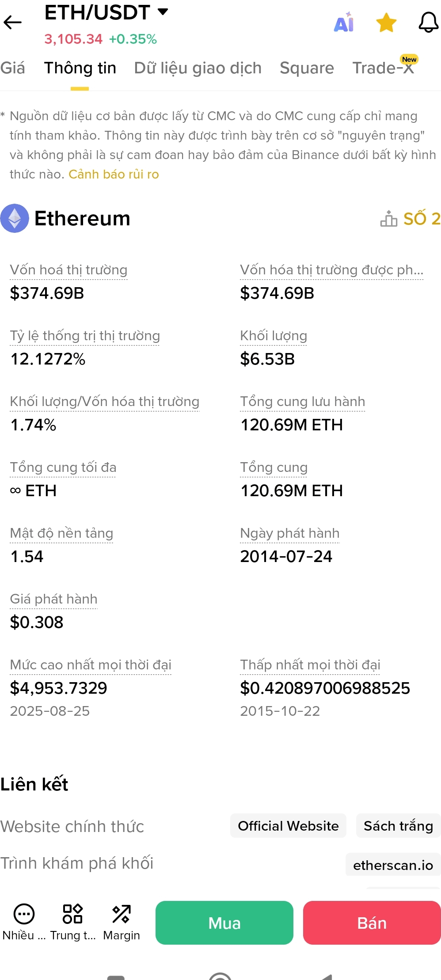Image resolution: width=441 pixels, height=980 pixels.
Task: Open the Dữ liệu giao dịch tab
Action: 198,68
